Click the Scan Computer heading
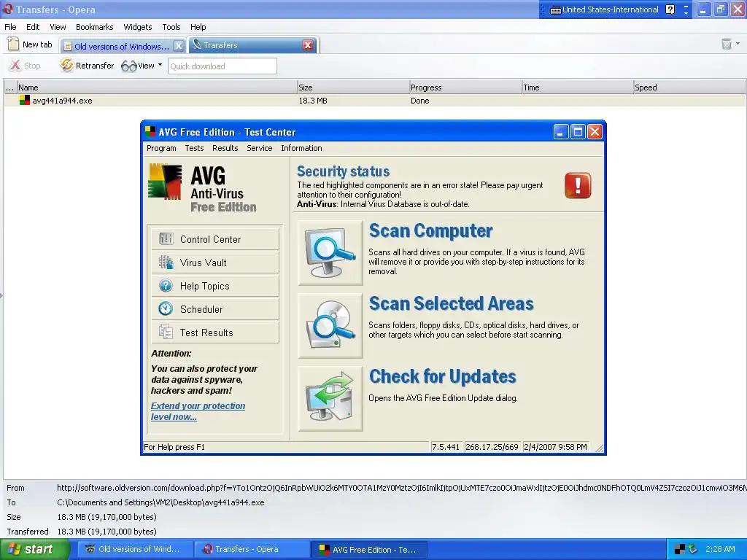 tap(430, 231)
